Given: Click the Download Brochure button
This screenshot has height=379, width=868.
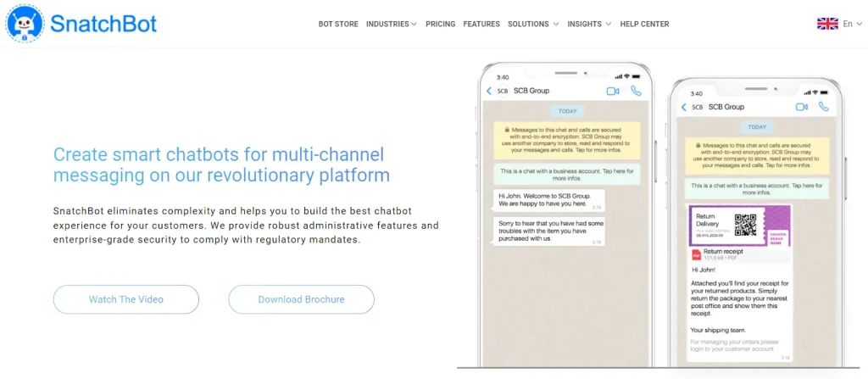Looking at the screenshot, I should pos(301,299).
